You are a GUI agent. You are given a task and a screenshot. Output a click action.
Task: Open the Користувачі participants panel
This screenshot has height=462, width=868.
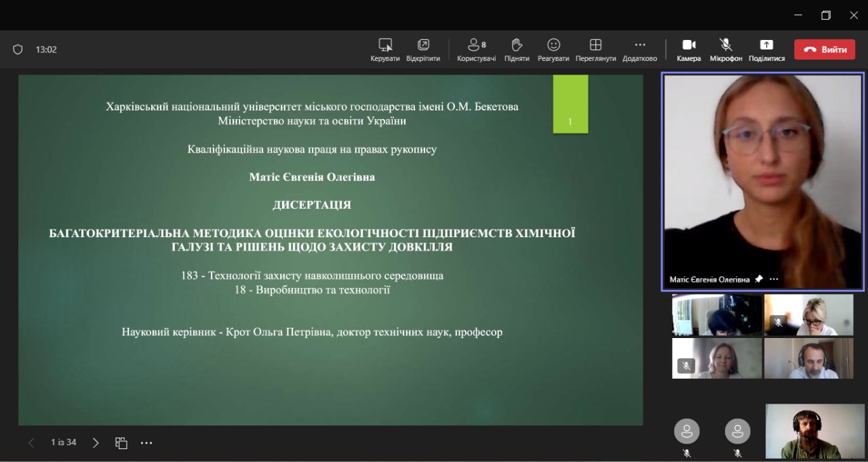(x=476, y=45)
